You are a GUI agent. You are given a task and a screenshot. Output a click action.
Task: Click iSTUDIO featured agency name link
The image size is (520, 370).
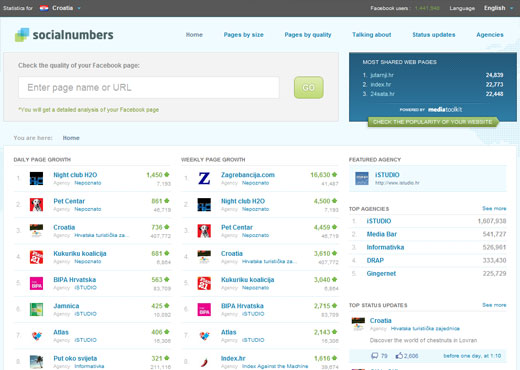point(387,175)
